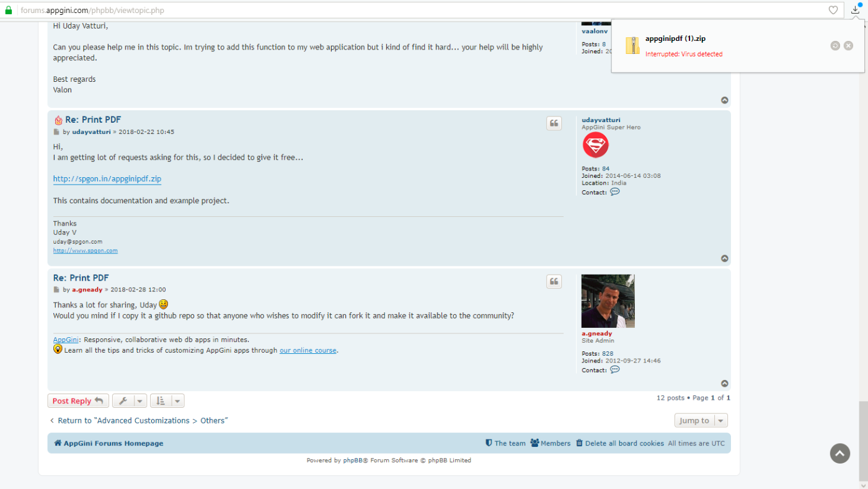This screenshot has height=489, width=868.
Task: Jump to top from vaalonv's post
Action: [x=724, y=100]
